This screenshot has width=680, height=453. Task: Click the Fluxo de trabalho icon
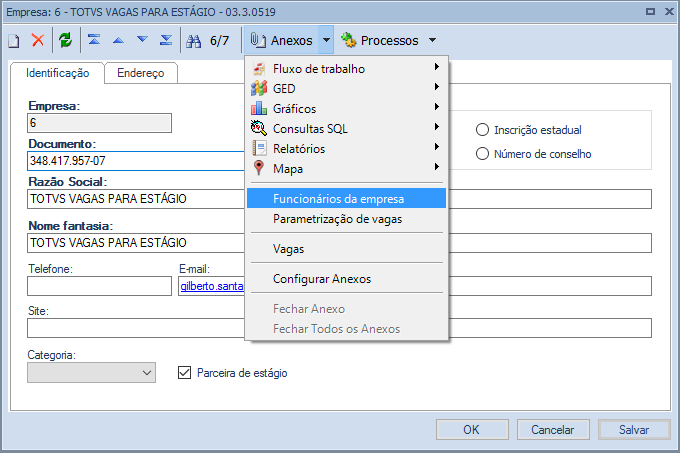click(259, 68)
